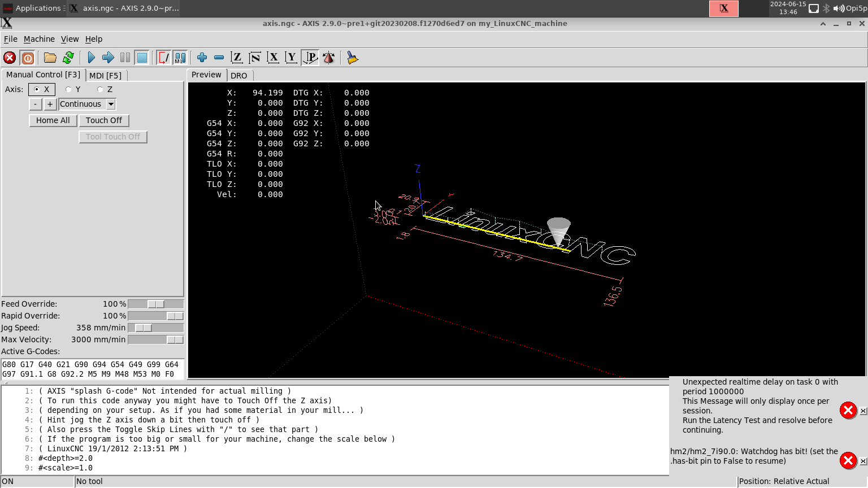The height and width of the screenshot is (488, 868).
Task: Click the date and time clock
Action: click(x=788, y=8)
